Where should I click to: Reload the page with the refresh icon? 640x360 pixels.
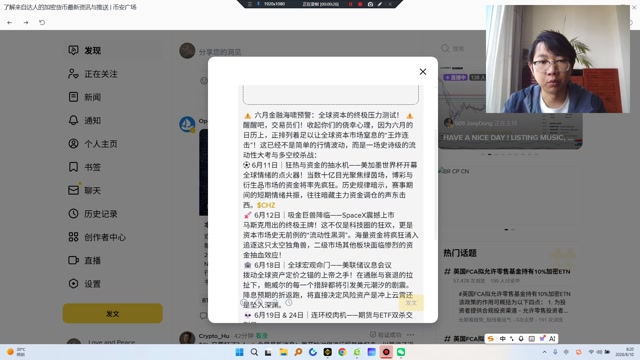tap(42, 22)
